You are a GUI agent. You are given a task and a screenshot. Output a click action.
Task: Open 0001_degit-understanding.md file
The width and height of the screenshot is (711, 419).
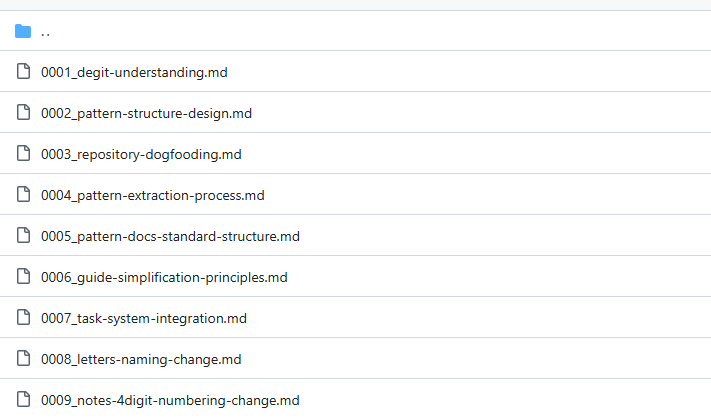click(136, 72)
